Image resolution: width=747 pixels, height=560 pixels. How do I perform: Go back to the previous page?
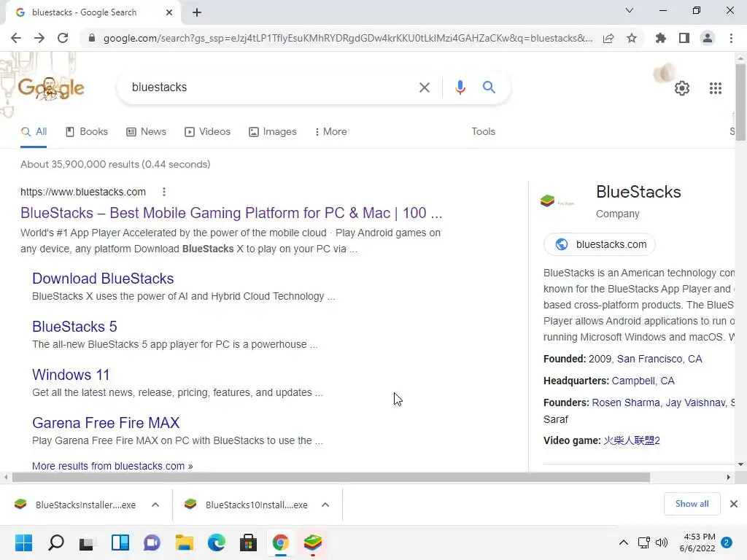[x=16, y=38]
